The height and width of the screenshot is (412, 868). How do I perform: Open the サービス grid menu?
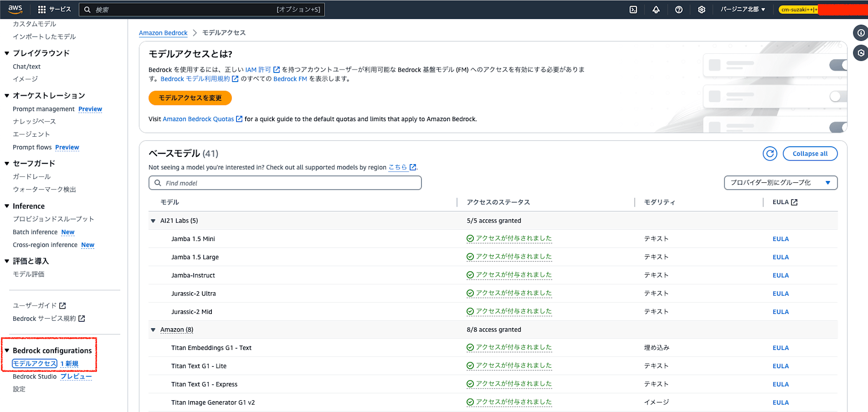pos(54,10)
